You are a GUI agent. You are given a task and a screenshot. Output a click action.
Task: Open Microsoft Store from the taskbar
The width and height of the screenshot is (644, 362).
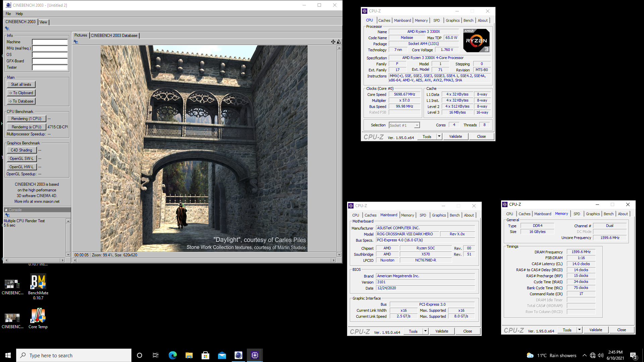(x=205, y=355)
